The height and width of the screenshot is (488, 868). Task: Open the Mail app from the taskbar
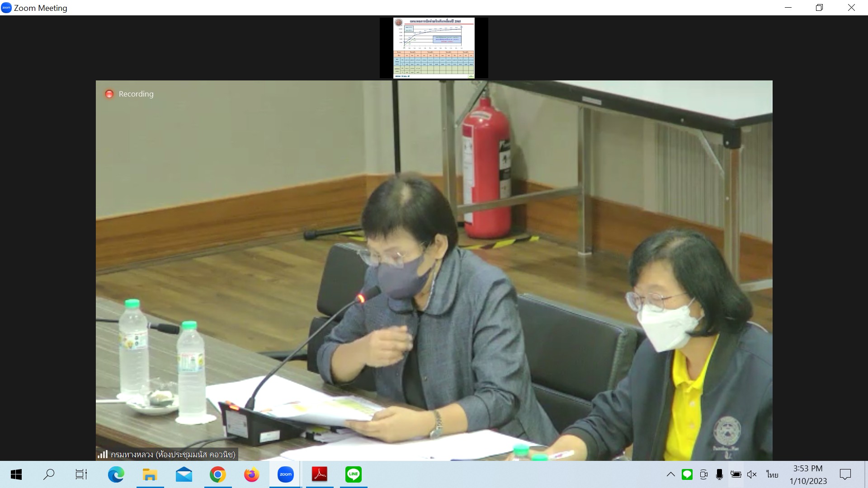point(184,474)
